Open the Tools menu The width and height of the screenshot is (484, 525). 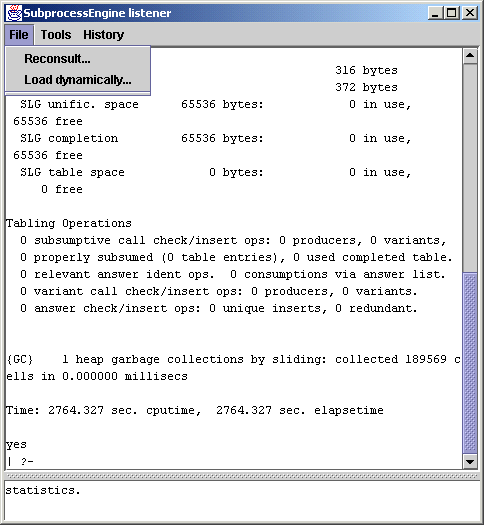[x=56, y=35]
